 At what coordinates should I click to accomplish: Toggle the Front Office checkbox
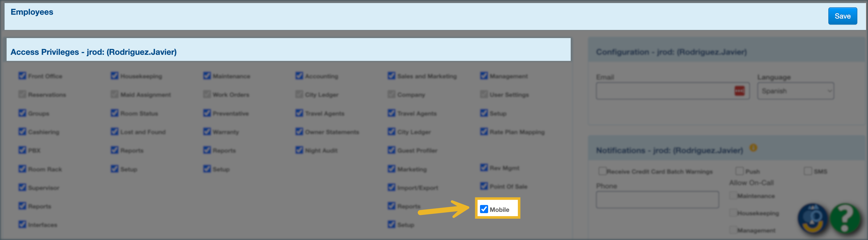22,76
